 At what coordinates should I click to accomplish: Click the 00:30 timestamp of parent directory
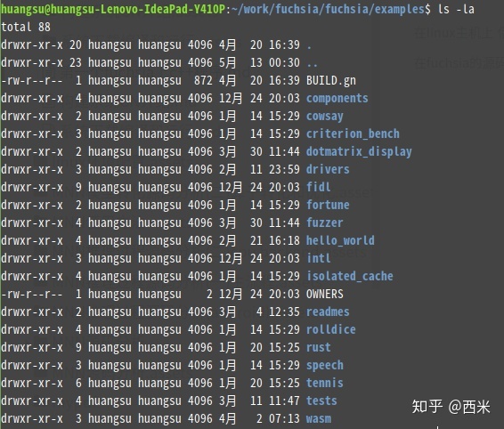pyautogui.click(x=284, y=62)
